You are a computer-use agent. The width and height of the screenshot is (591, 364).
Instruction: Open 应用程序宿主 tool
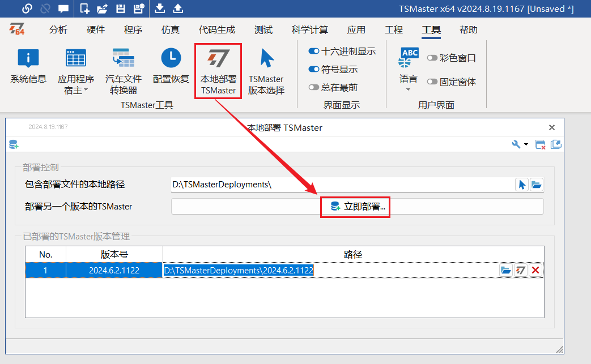tap(76, 71)
